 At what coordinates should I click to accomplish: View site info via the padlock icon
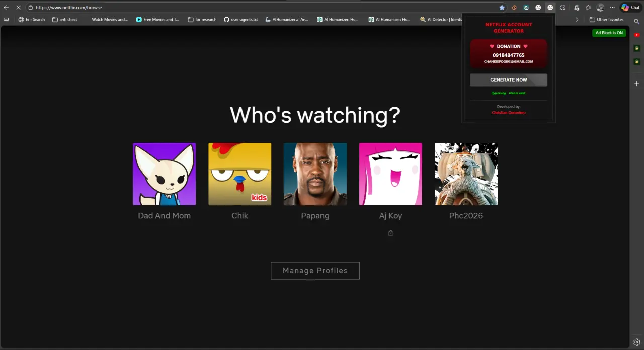pyautogui.click(x=31, y=8)
